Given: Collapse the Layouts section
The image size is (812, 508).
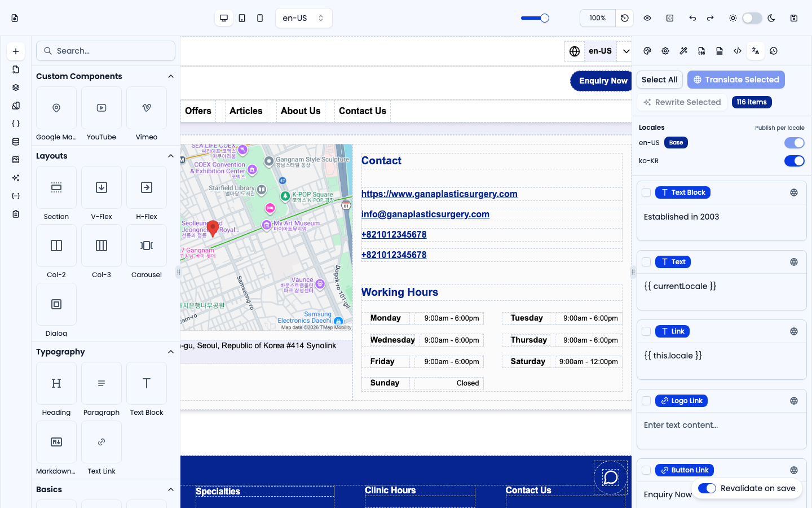Looking at the screenshot, I should 171,156.
